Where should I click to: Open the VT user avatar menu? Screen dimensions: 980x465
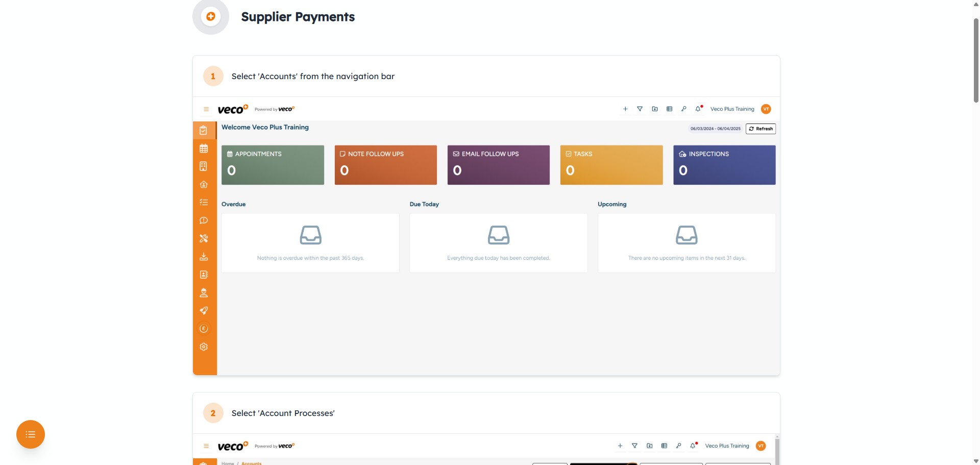click(766, 109)
